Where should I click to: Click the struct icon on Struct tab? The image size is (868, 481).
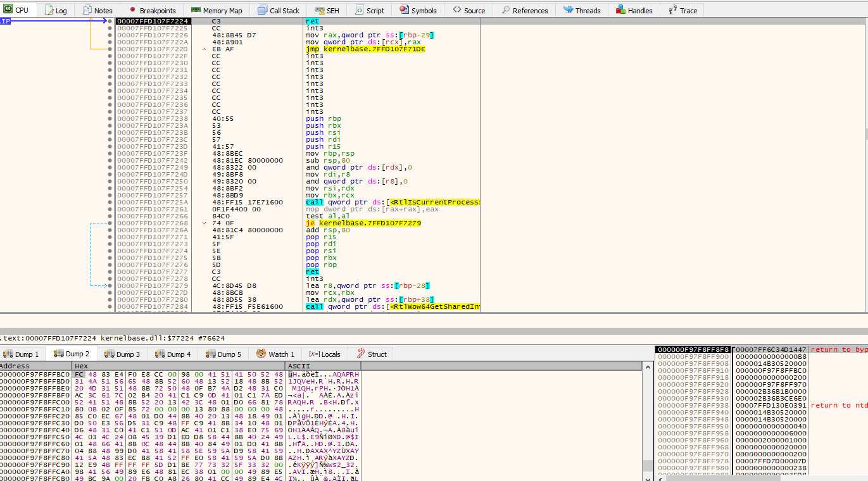361,354
